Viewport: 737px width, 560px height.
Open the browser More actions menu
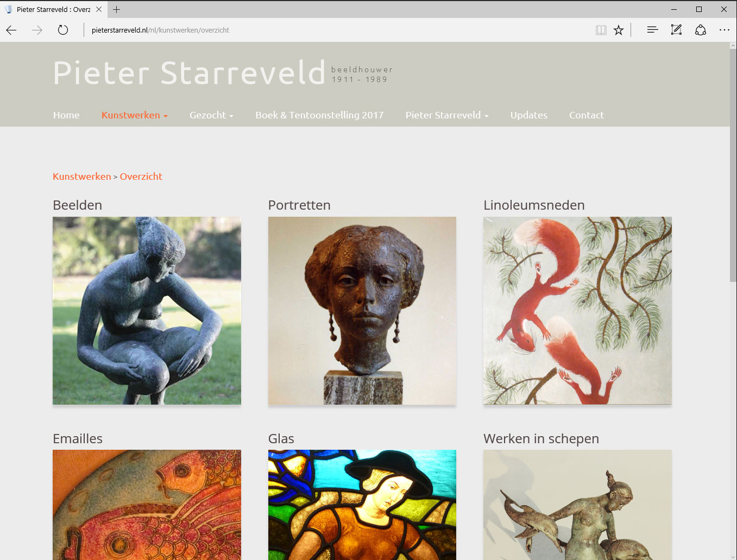(x=725, y=30)
